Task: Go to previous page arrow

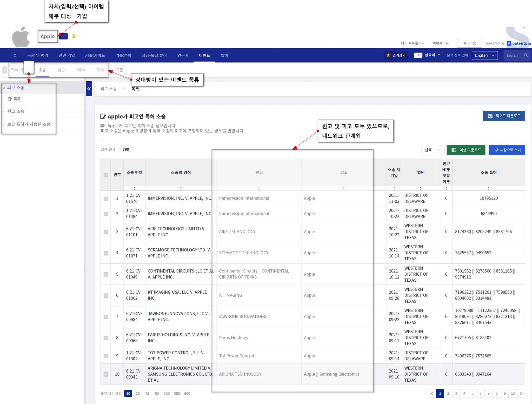Action: coord(432,393)
